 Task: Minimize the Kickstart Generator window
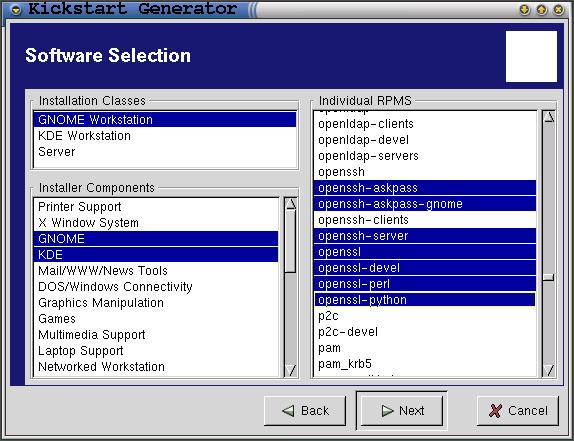point(524,10)
